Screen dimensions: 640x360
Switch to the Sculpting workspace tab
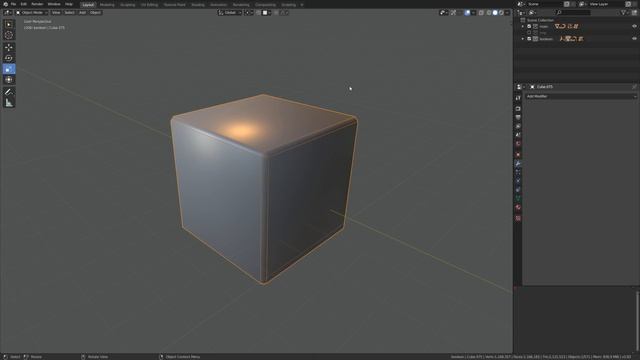(128, 5)
